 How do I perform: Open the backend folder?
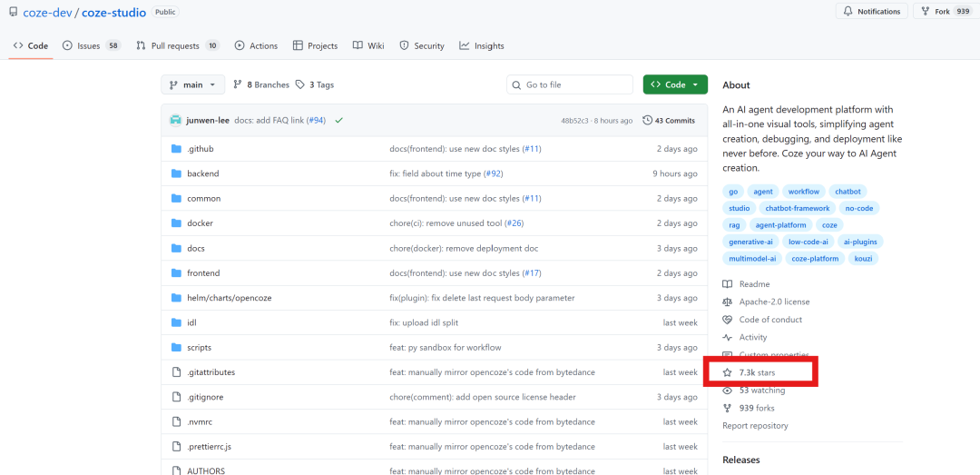202,173
